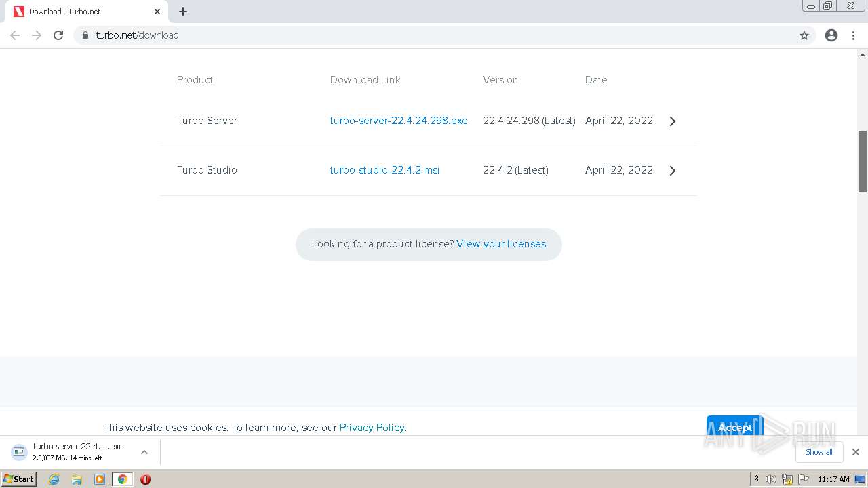The width and height of the screenshot is (868, 488).
Task: Click the Version column header
Action: pos(500,80)
